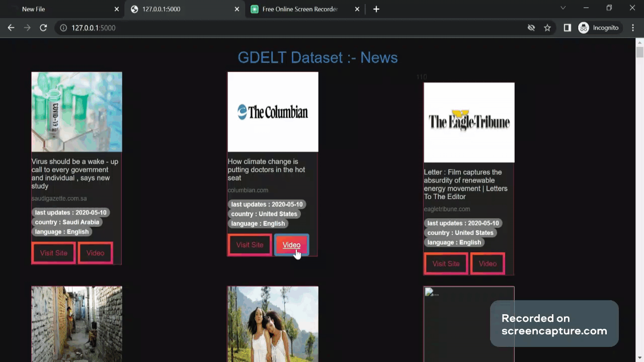644x362 pixels.
Task: Open the Video for the Columbian article
Action: (291, 245)
